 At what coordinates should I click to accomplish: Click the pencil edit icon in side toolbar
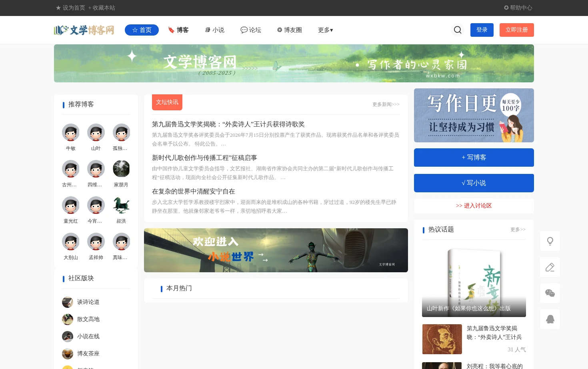coord(550,267)
